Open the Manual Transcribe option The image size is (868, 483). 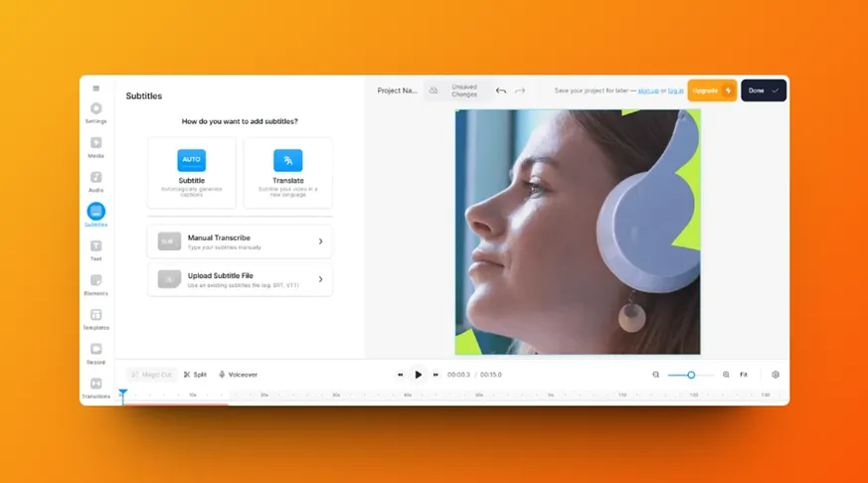[x=240, y=241]
